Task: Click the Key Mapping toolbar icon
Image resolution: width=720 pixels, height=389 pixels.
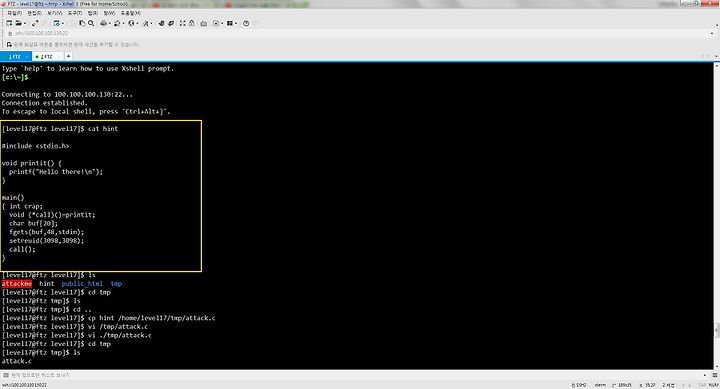Action: 203,23
